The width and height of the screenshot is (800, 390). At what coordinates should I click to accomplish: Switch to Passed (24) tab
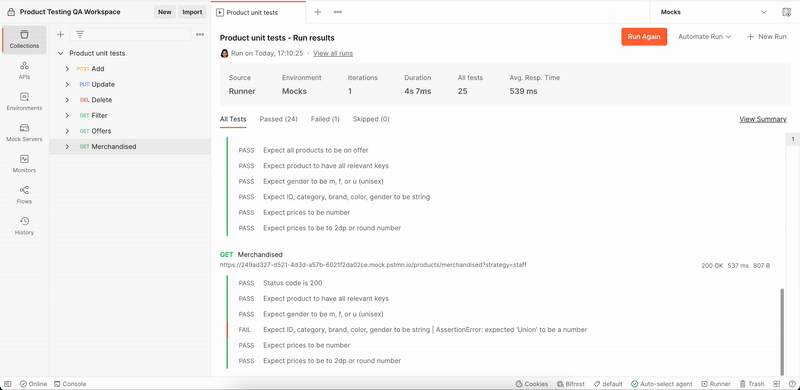[279, 119]
